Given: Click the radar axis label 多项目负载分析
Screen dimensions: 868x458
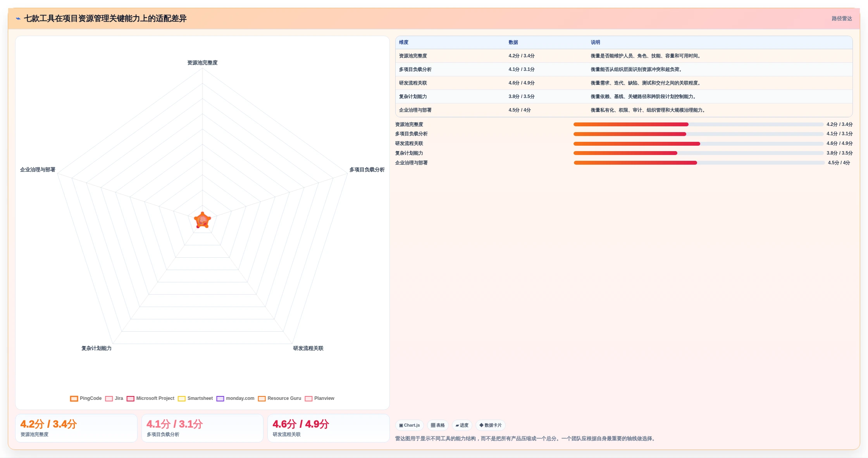Looking at the screenshot, I should (367, 170).
